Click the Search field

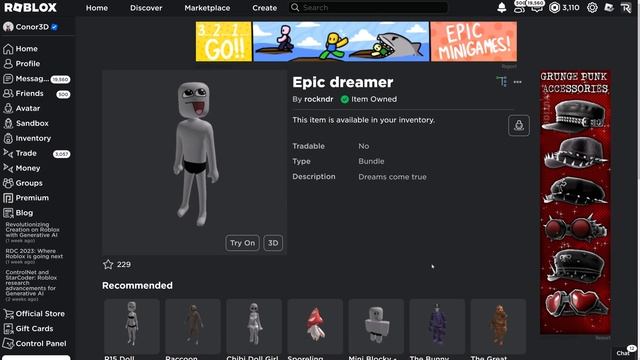[368, 7]
